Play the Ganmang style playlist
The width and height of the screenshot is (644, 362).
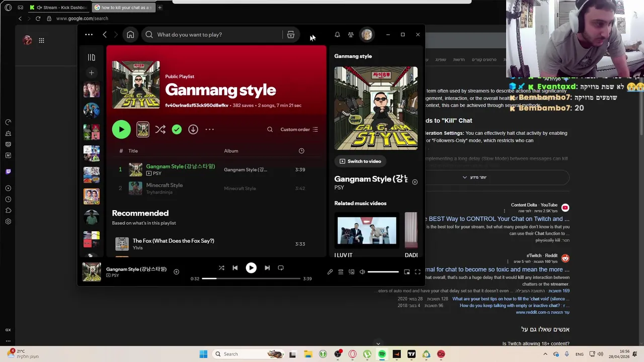121,130
